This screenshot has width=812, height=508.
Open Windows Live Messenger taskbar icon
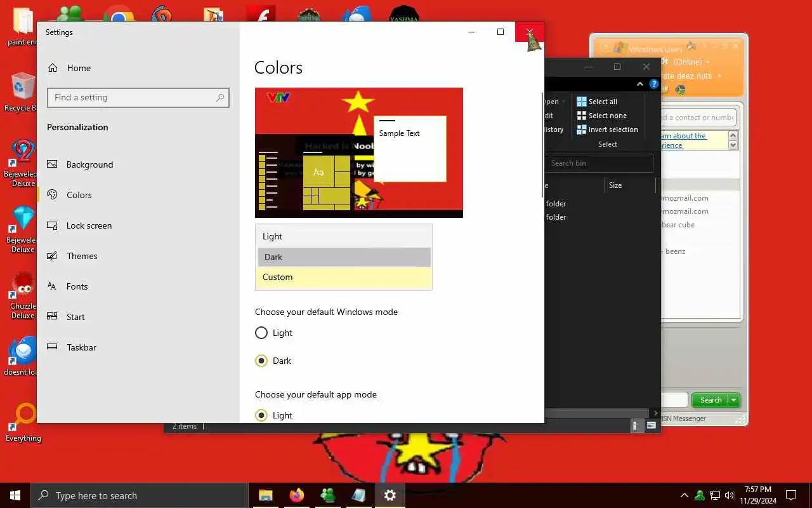(327, 495)
